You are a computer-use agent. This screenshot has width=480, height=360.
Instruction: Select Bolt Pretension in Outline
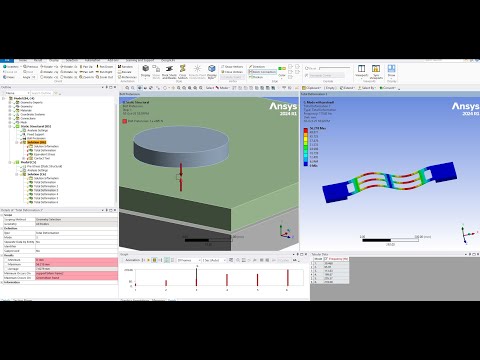pos(36,138)
